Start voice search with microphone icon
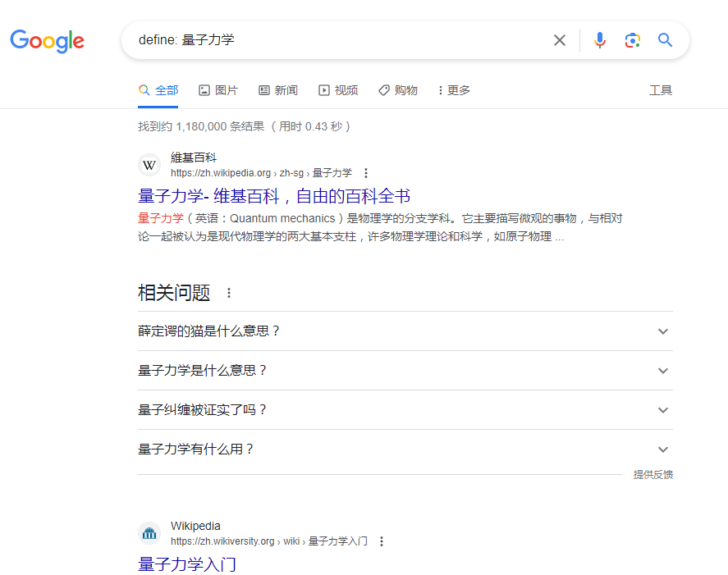Viewport: 728px width, 575px height. 600,40
